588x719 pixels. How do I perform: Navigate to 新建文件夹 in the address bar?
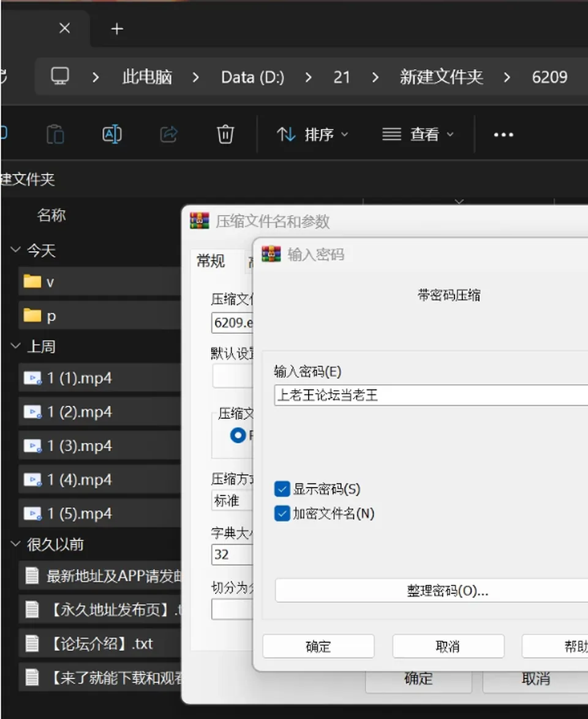click(441, 77)
